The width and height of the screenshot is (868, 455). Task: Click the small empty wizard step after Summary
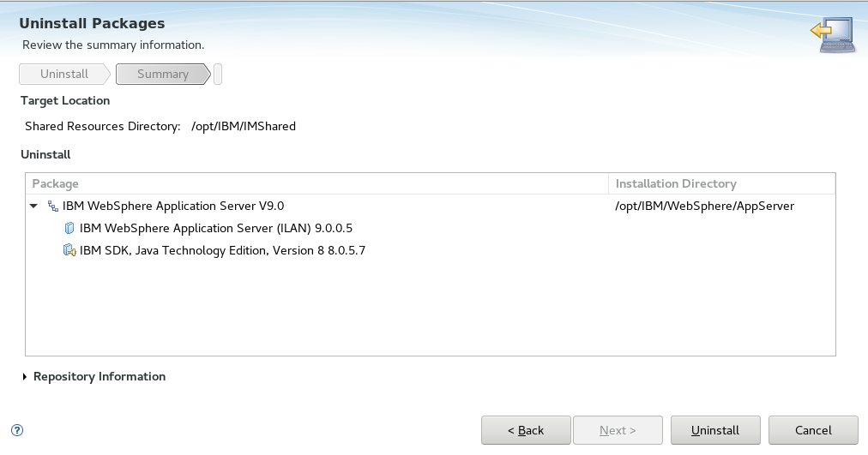pyautogui.click(x=218, y=74)
